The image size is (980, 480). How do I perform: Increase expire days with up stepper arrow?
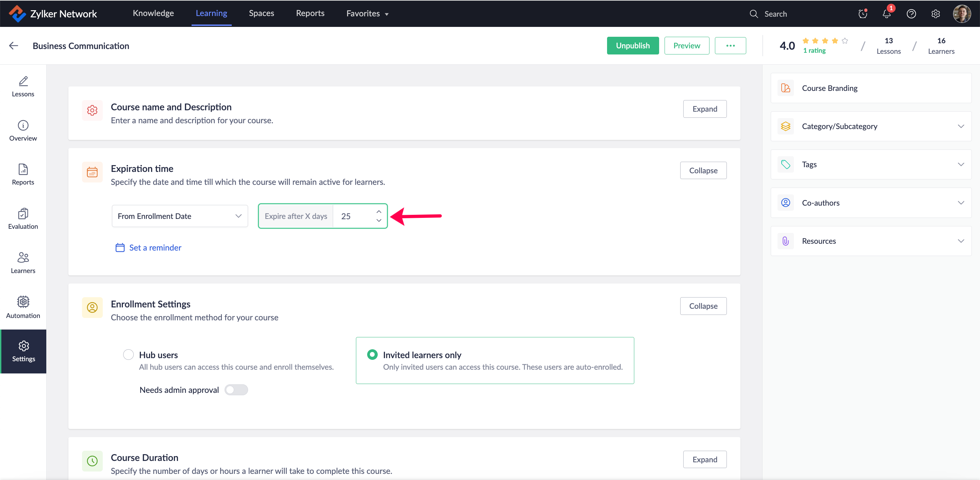click(378, 212)
